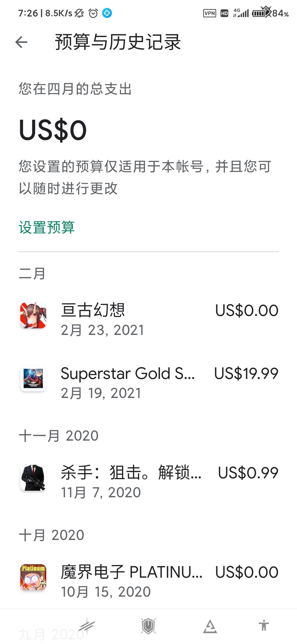Tap the 魔界电子 Platinum app icon
The height and width of the screenshot is (644, 297).
[33, 577]
